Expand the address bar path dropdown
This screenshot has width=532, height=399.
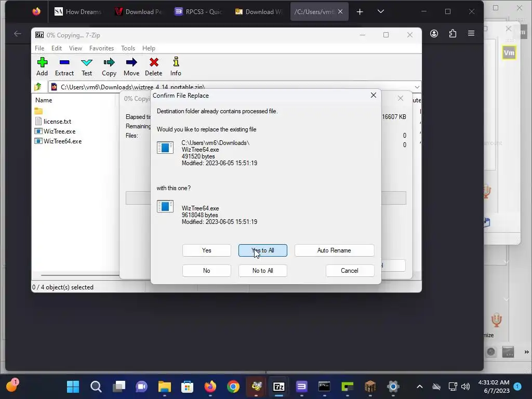pyautogui.click(x=417, y=87)
